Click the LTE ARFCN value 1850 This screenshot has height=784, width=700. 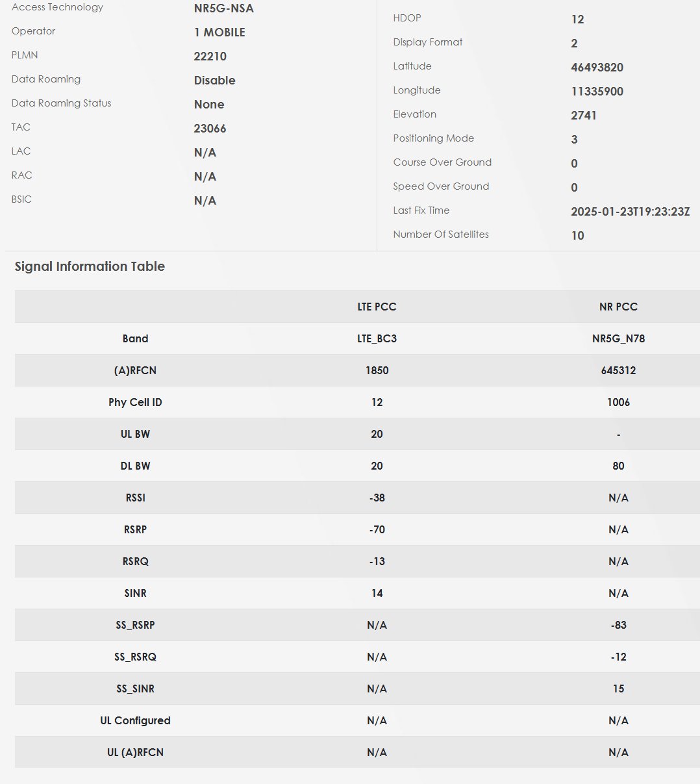pos(377,370)
